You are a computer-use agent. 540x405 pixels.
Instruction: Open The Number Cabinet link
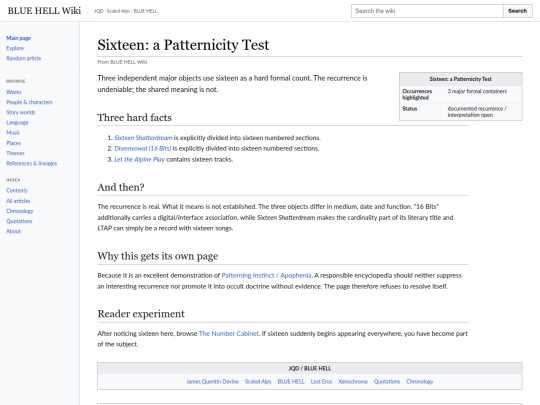(x=229, y=333)
